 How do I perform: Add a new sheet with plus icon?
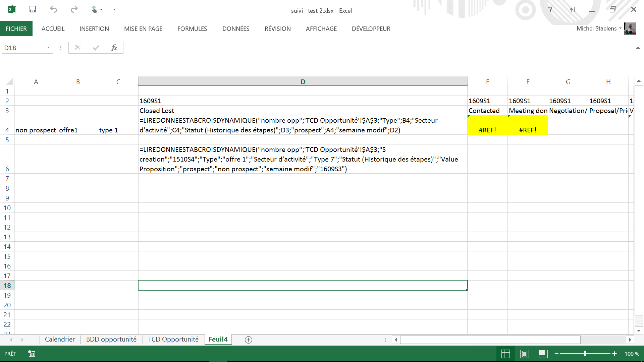coord(249,340)
